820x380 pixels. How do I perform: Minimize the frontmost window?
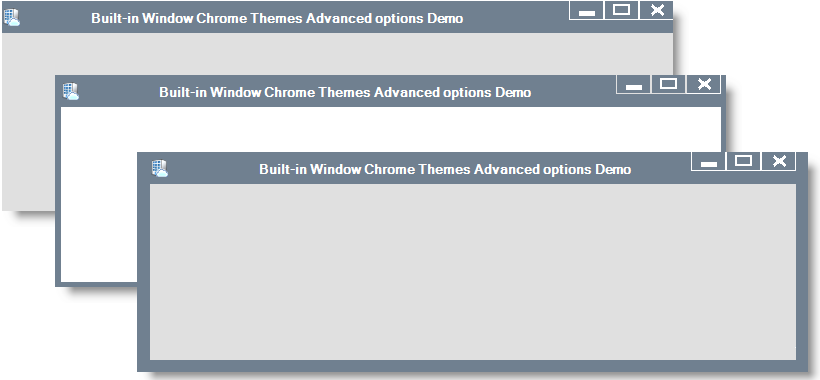tap(709, 162)
